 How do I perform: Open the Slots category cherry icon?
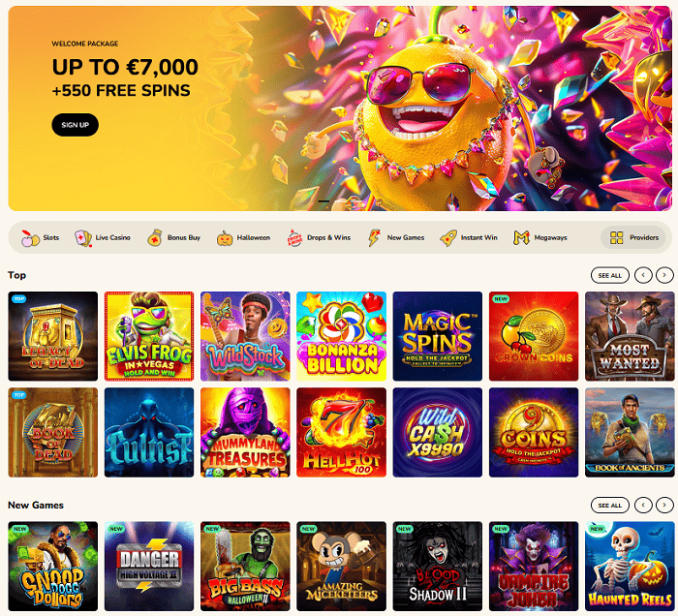[x=30, y=237]
